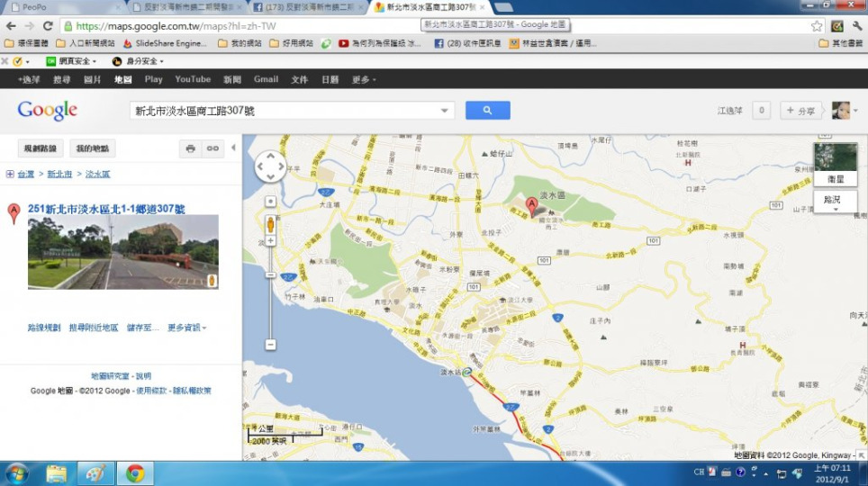Select red marker A on the map
The width and height of the screenshot is (868, 486).
point(531,206)
